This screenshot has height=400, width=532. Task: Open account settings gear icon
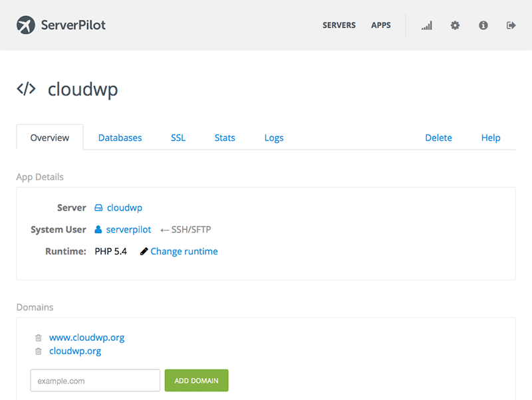pyautogui.click(x=455, y=25)
